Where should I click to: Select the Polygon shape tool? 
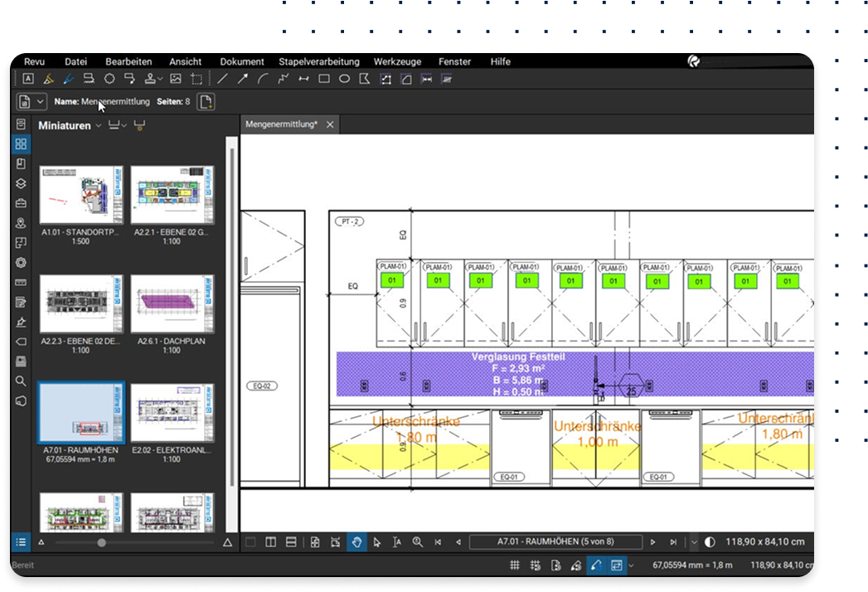(364, 79)
